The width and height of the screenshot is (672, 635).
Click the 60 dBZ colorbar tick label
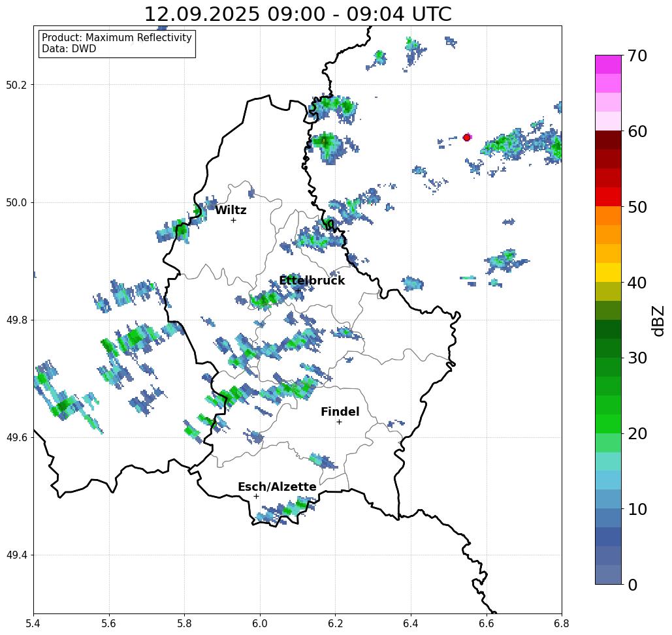[637, 131]
